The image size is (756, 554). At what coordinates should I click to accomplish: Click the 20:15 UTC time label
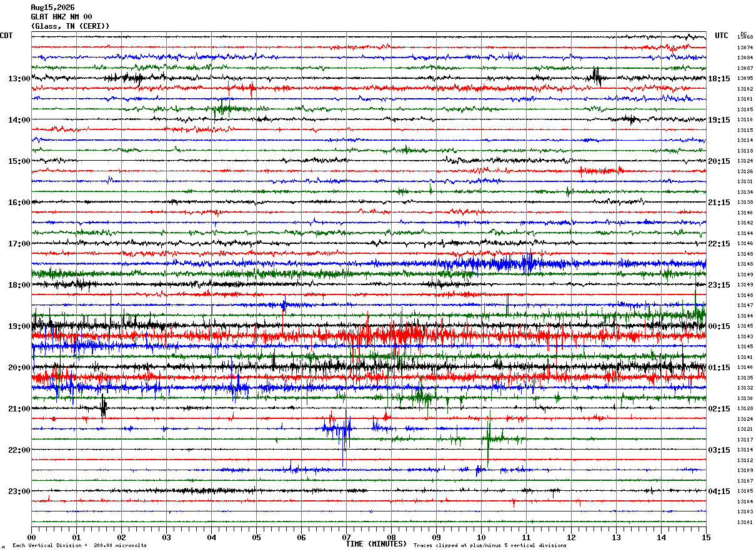coord(719,161)
